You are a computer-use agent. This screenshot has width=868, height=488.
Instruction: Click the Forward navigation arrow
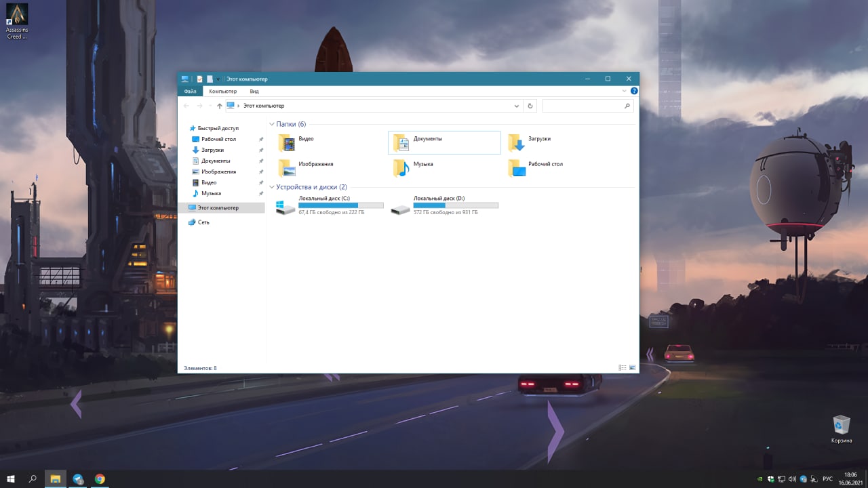(x=199, y=106)
